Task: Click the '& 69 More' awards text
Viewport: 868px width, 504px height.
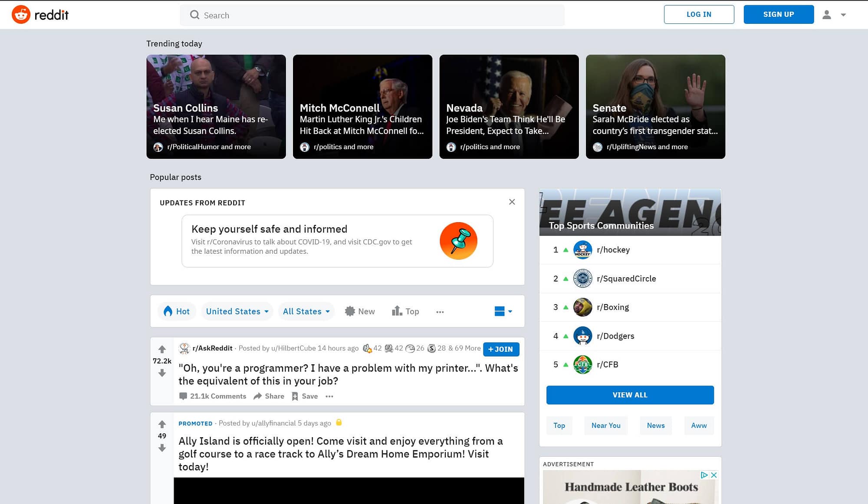Action: point(464,348)
